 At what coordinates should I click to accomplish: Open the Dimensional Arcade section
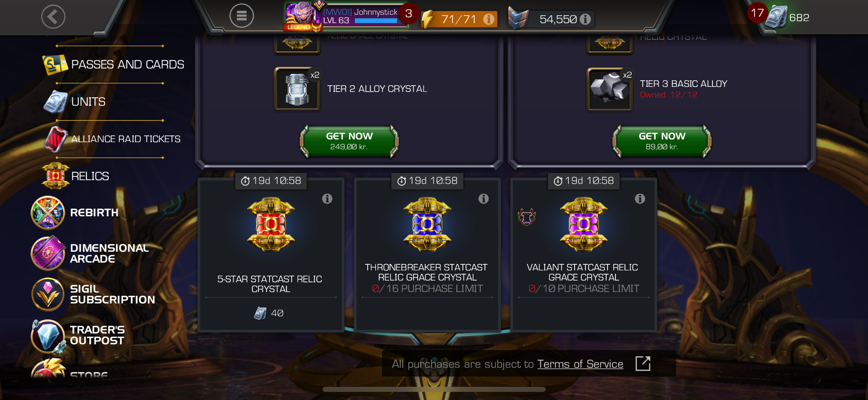pyautogui.click(x=90, y=253)
